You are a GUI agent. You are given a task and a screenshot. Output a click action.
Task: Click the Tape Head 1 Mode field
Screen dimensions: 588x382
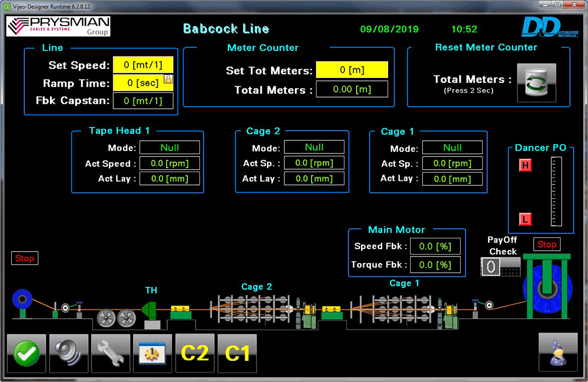(170, 148)
